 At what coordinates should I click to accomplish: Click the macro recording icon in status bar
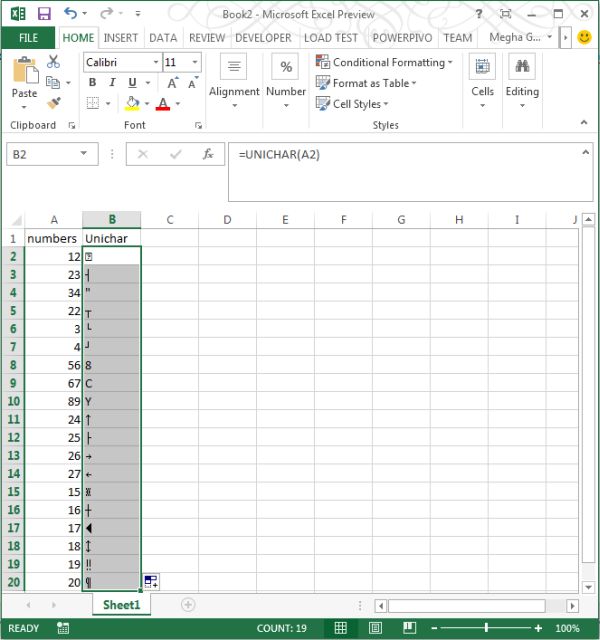[63, 628]
